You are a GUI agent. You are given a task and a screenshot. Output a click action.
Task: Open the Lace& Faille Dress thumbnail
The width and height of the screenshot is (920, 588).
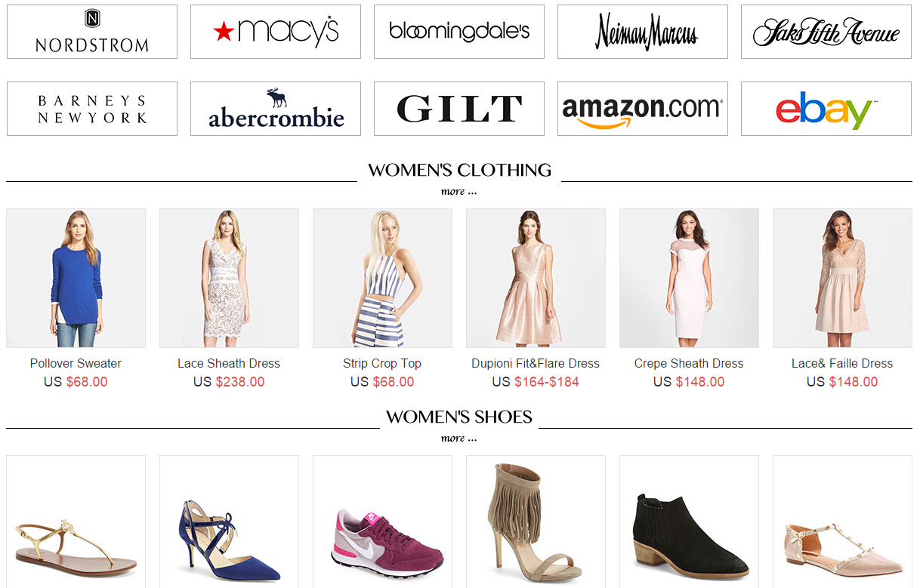tap(842, 279)
